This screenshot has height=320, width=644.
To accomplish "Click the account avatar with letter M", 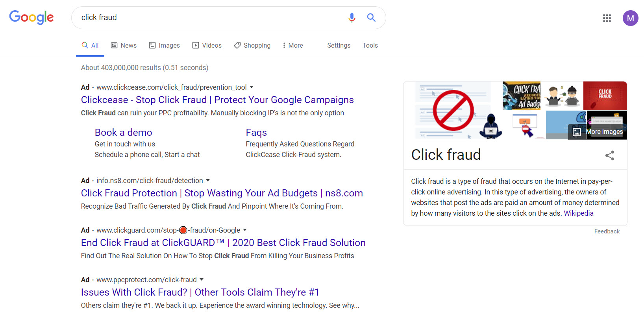I will coord(630,18).
